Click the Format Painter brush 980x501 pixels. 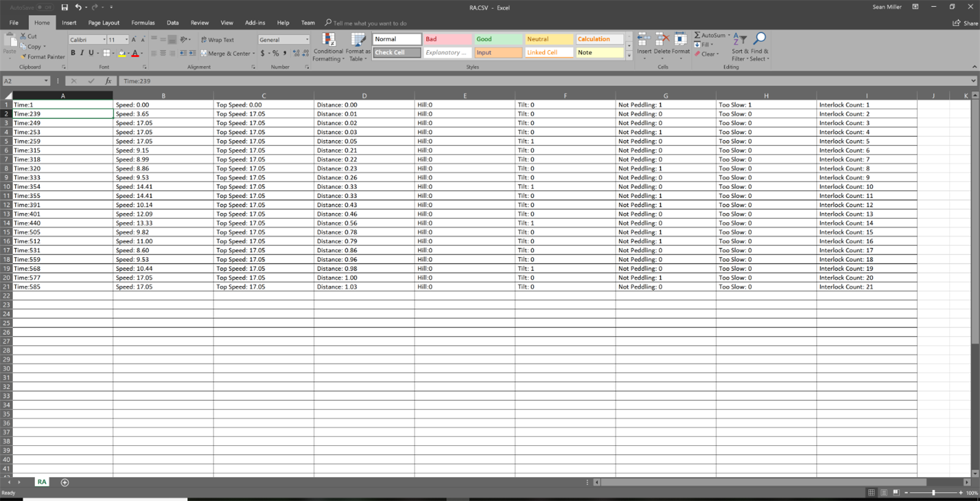pos(23,56)
